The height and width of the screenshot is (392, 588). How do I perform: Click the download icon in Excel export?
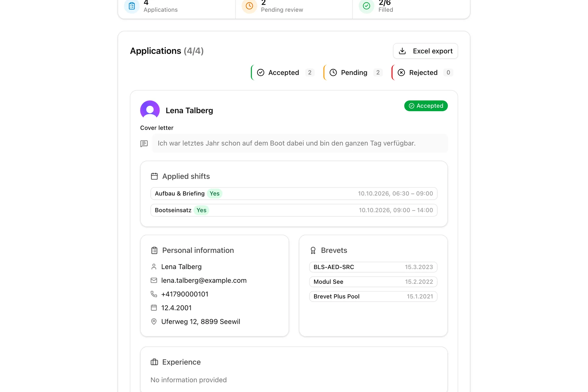[x=402, y=51]
